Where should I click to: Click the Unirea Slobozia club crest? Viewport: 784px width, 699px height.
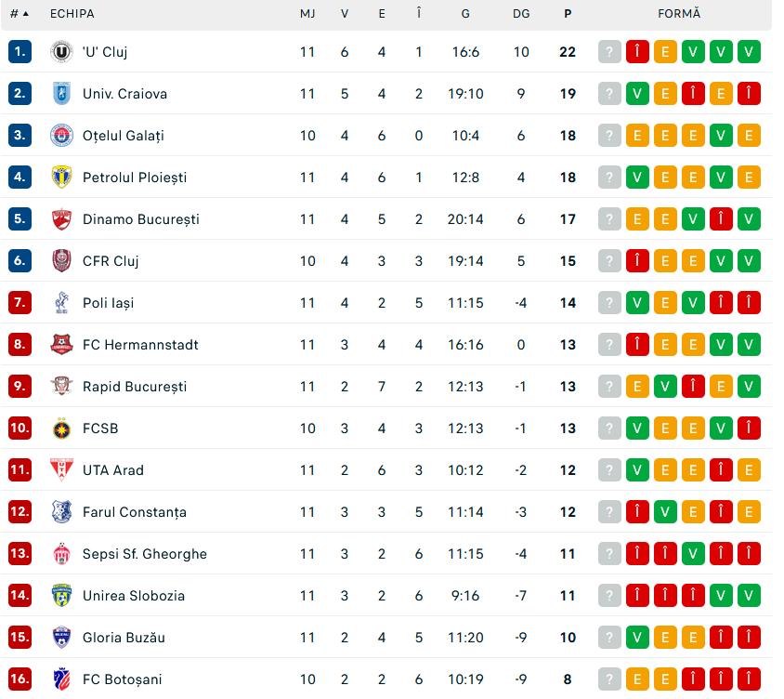pyautogui.click(x=61, y=596)
